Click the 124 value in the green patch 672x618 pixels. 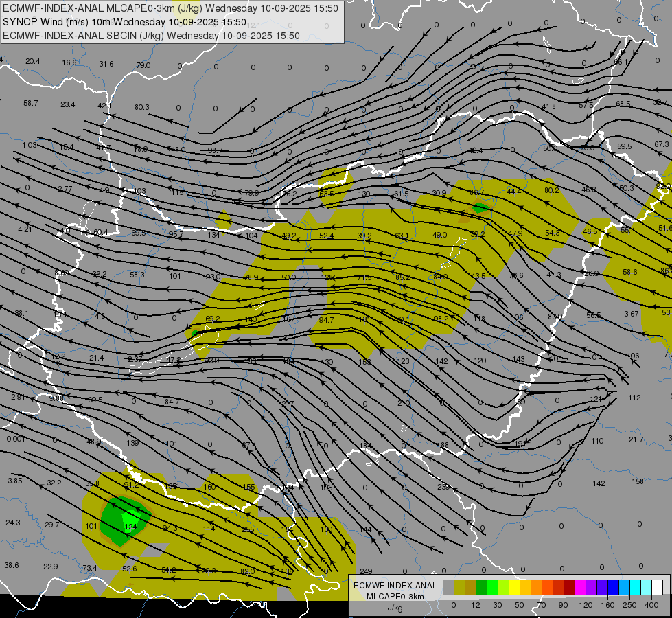point(130,527)
